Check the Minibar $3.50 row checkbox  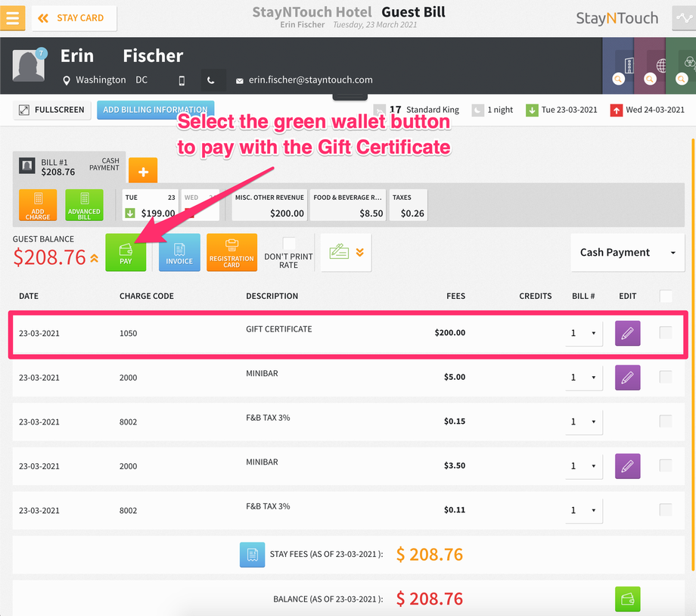(666, 465)
